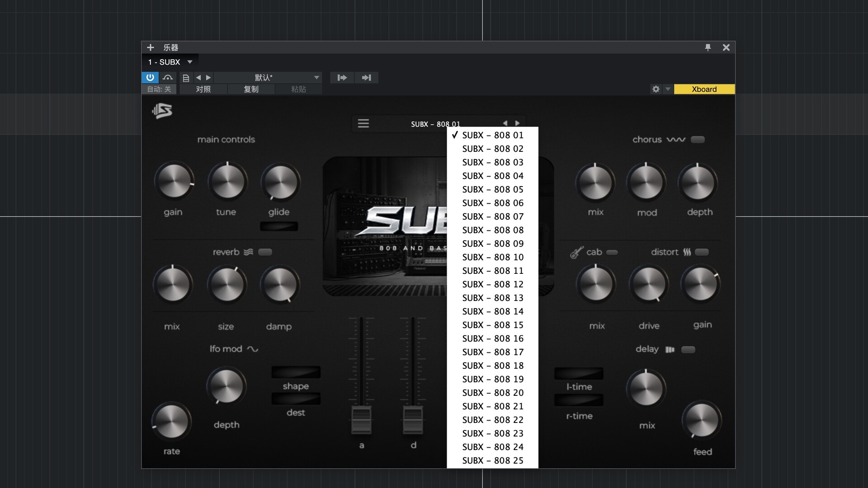Enable the chorus effect toggle
The image size is (868, 488).
click(698, 139)
